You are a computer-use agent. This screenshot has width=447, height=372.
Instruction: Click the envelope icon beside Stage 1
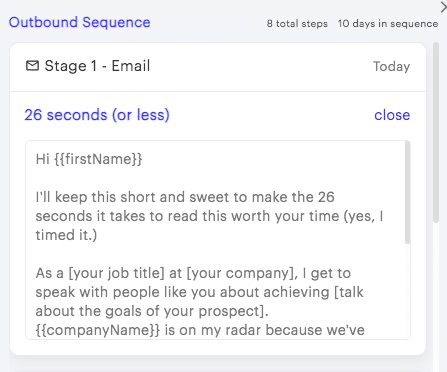click(x=32, y=66)
